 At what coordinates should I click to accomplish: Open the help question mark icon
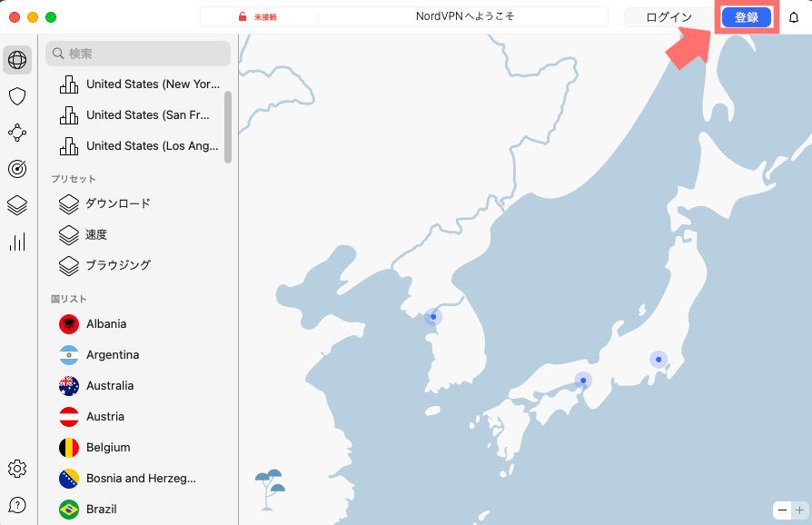tap(17, 505)
